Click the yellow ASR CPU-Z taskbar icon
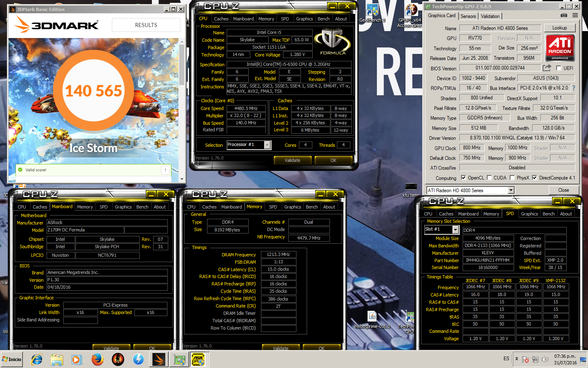The width and height of the screenshot is (588, 368). 198,360
